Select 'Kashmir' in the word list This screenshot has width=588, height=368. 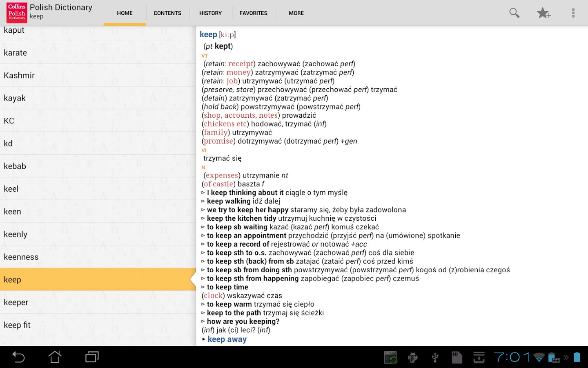98,75
